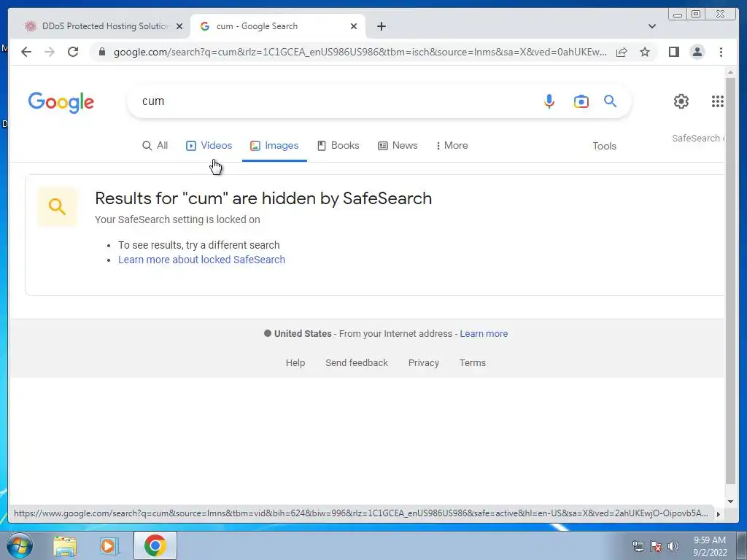Open search Tools
747x560 pixels.
(604, 146)
